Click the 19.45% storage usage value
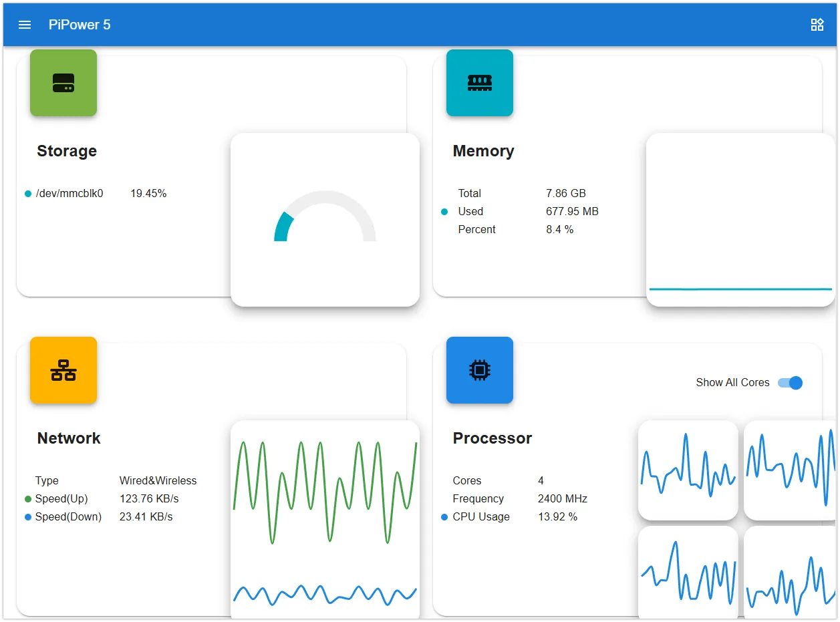This screenshot has width=840, height=622. pos(148,194)
